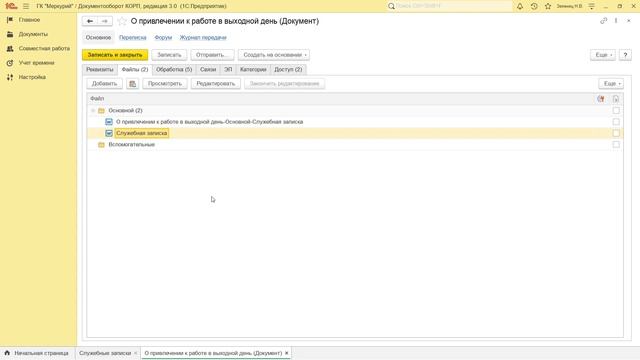Switch to Служебные записки bottom tab

point(105,353)
